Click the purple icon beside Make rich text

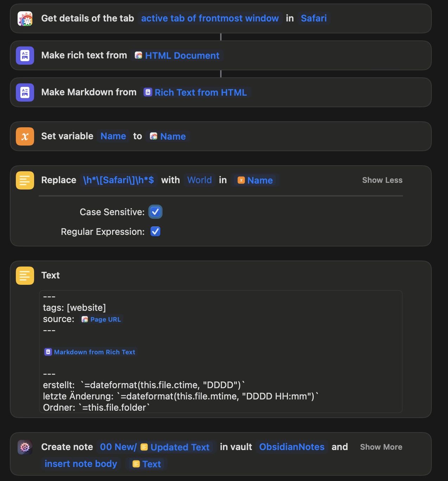click(x=25, y=56)
